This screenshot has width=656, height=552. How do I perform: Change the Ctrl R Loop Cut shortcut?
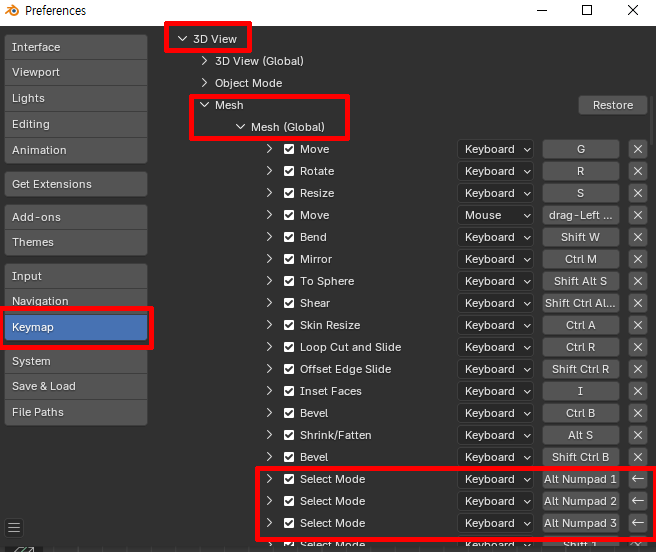pyautogui.click(x=581, y=347)
